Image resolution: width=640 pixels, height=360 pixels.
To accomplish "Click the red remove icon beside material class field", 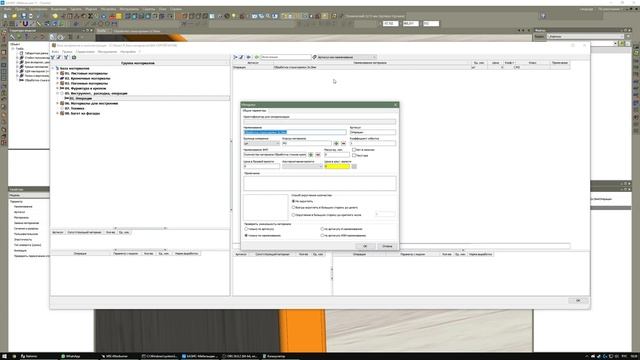I will click(x=343, y=144).
